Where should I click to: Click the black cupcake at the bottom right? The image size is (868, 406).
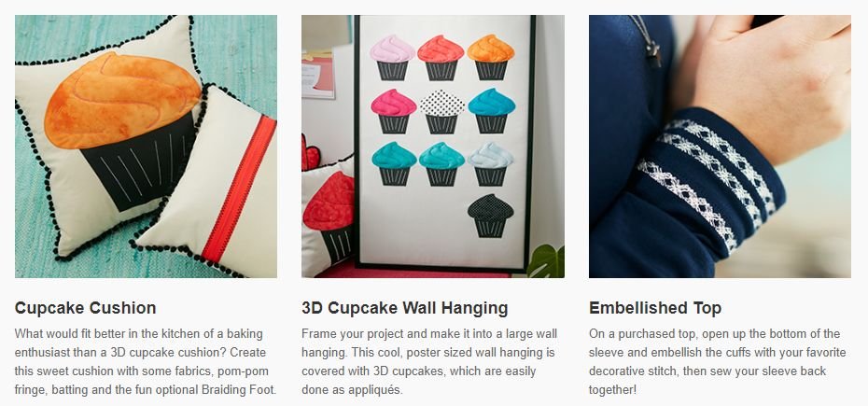(x=490, y=216)
